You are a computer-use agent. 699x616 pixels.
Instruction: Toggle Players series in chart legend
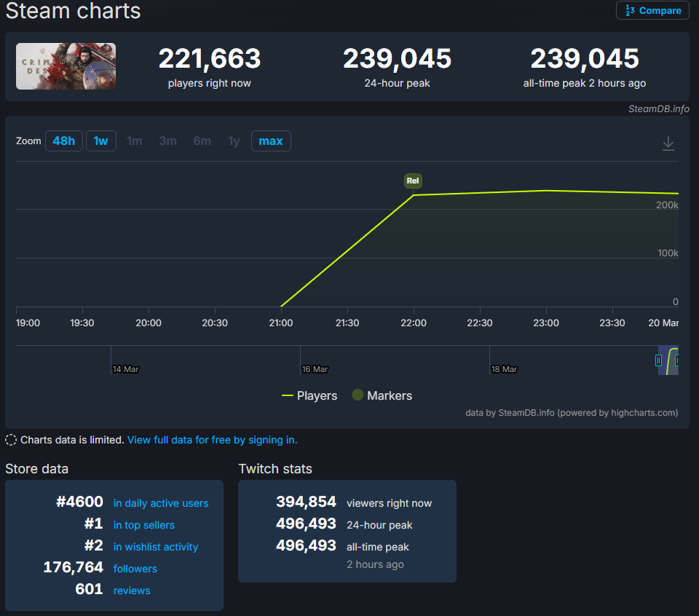coord(309,395)
